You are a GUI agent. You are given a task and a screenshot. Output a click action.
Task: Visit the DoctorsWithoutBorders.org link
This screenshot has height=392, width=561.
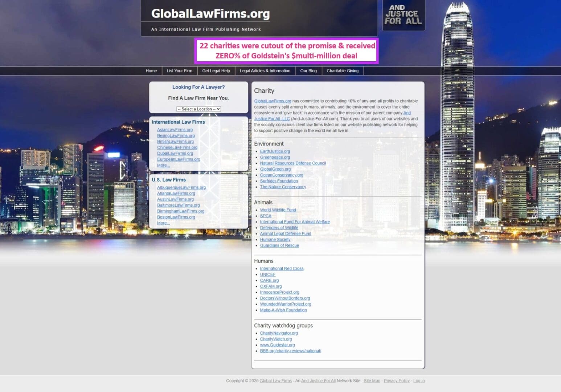click(x=284, y=298)
